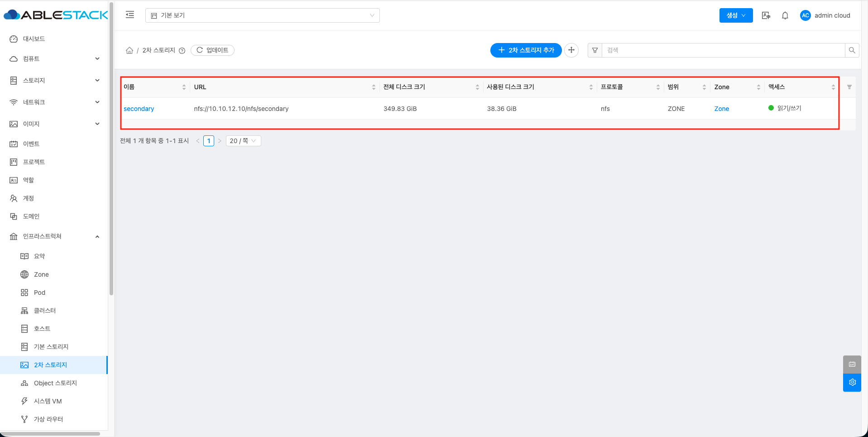868x437 pixels.
Task: Select 2차 스토리지 in the sidebar
Action: coord(54,365)
